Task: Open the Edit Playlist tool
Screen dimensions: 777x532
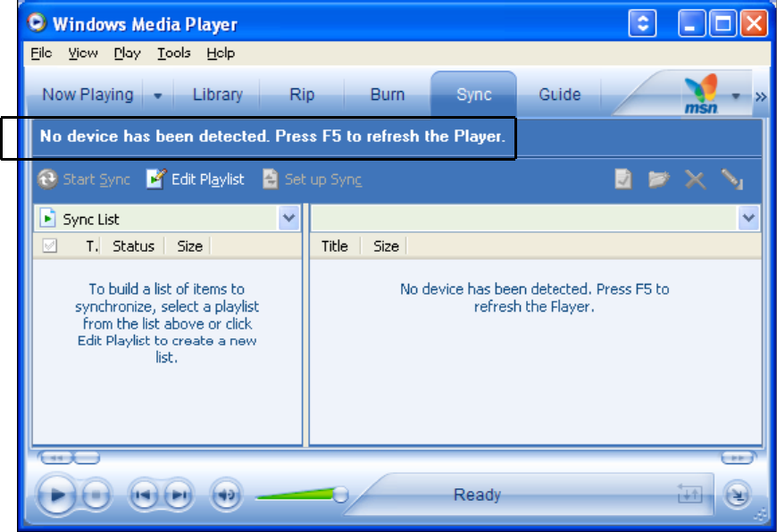Action: click(196, 179)
